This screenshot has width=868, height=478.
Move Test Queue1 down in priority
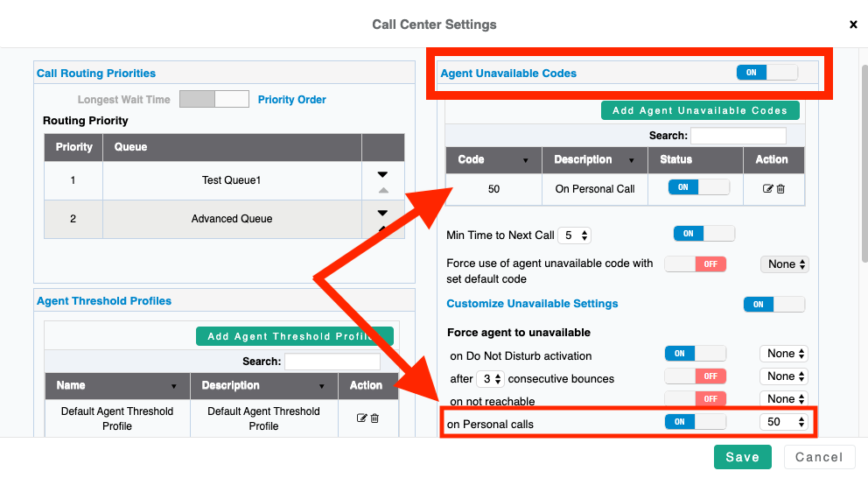coord(382,174)
